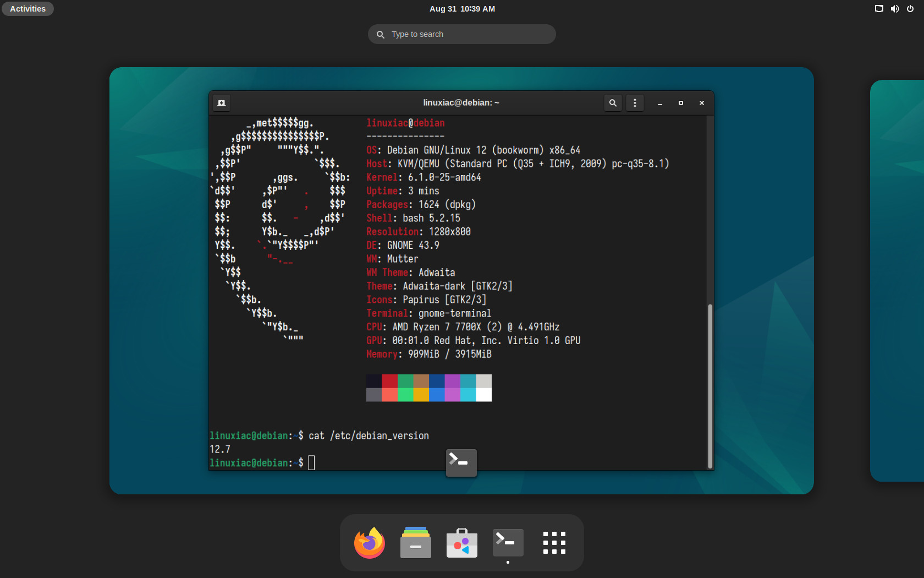Click the Terminal: gnome-terminal line

click(x=429, y=314)
